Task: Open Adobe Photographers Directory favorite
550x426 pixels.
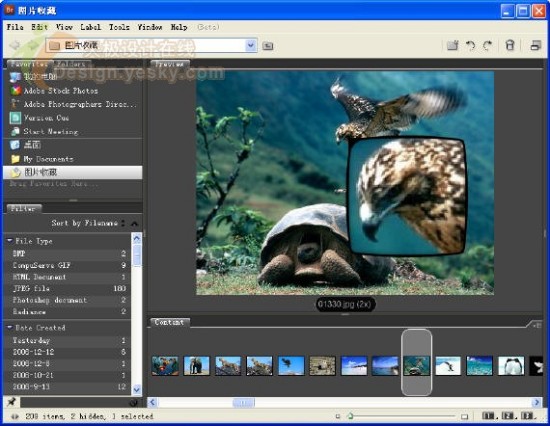Action: click(73, 104)
